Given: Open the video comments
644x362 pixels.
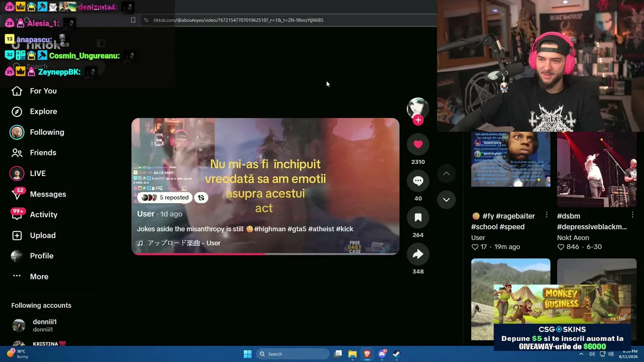Looking at the screenshot, I should (x=418, y=181).
